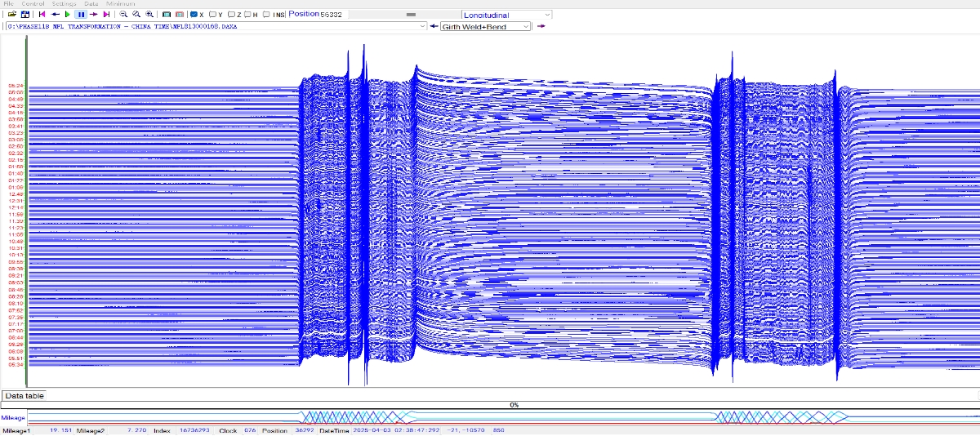Expand the data file path dropdown

coord(422,26)
